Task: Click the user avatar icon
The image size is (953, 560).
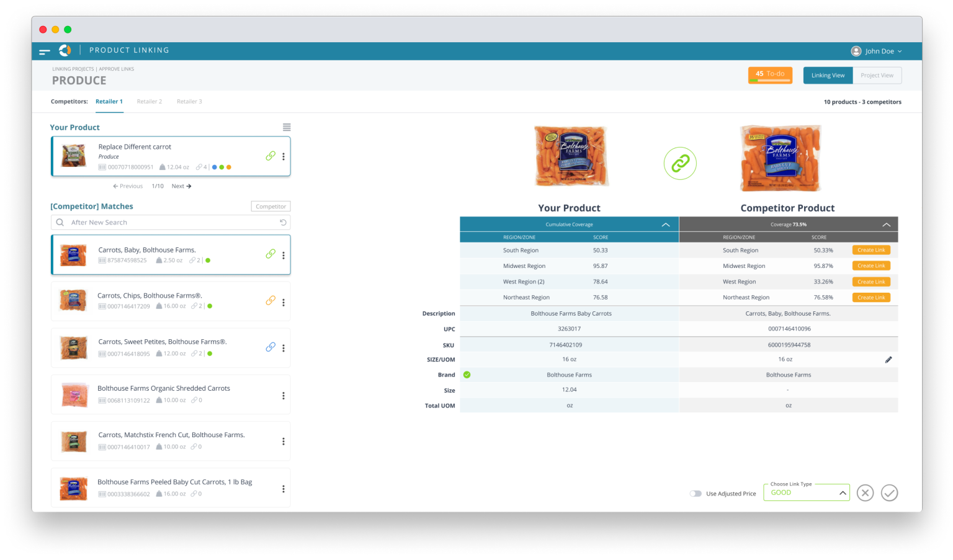Action: click(x=856, y=51)
